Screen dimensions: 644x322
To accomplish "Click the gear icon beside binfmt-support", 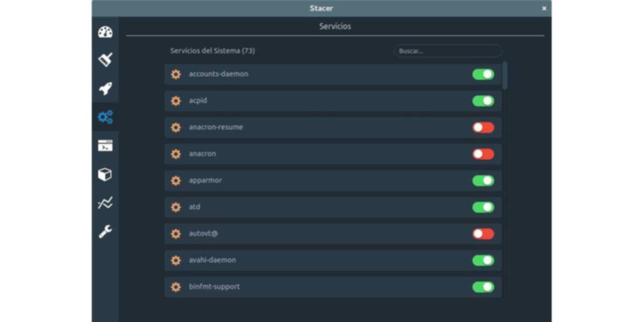I will click(x=175, y=287).
